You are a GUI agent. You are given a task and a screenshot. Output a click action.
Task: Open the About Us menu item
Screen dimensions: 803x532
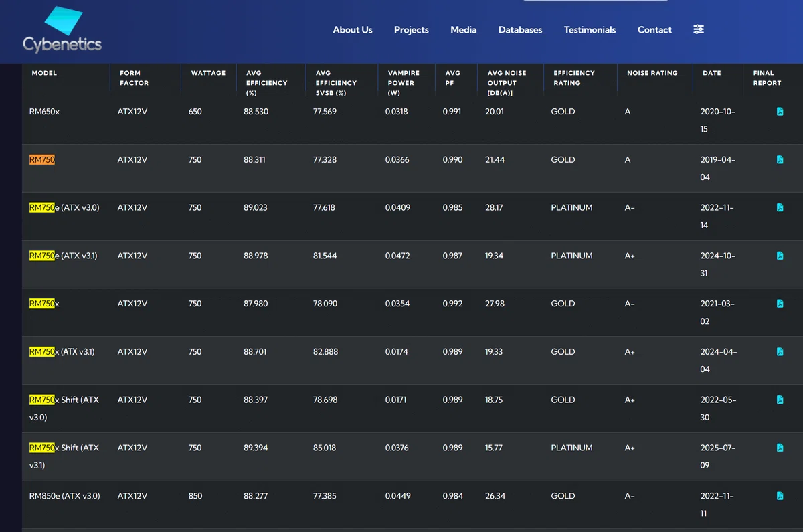353,30
